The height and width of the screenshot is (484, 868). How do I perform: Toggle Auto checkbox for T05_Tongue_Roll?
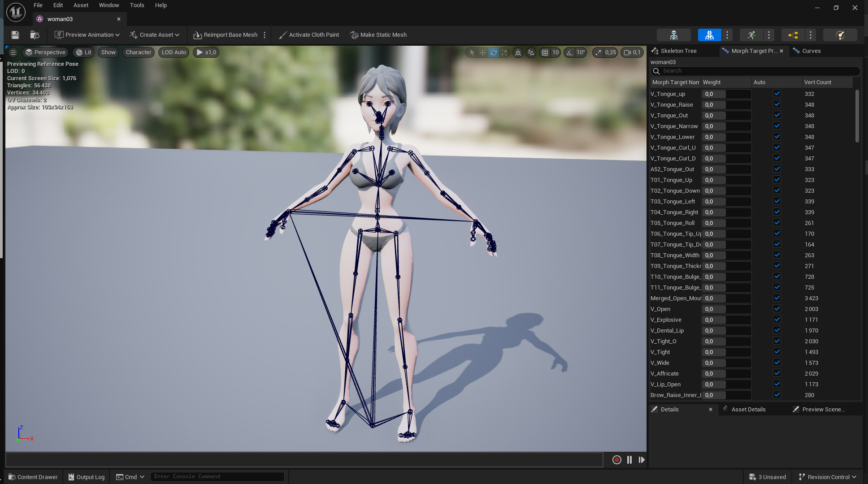(777, 223)
